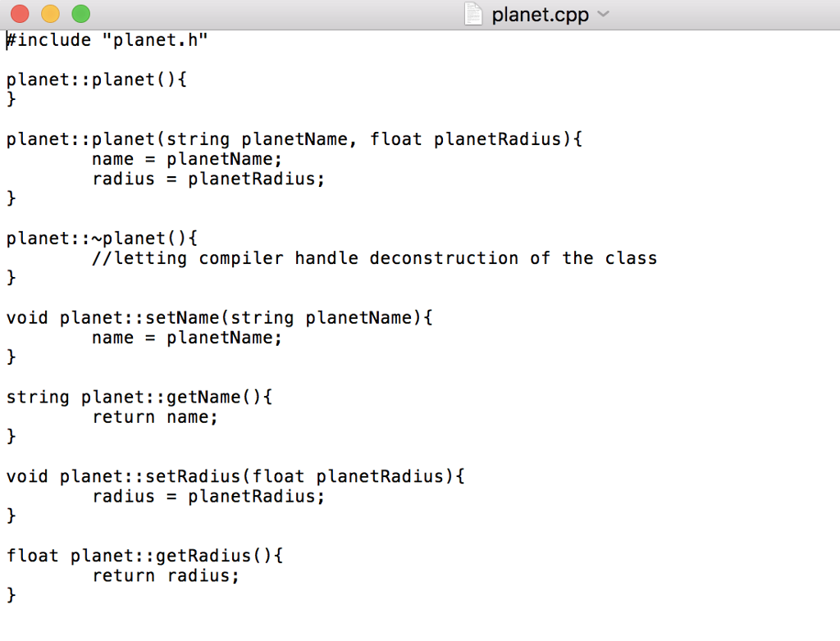Click the deconstruction comment line
Image resolution: width=840 pixels, height=641 pixels.
tap(373, 257)
